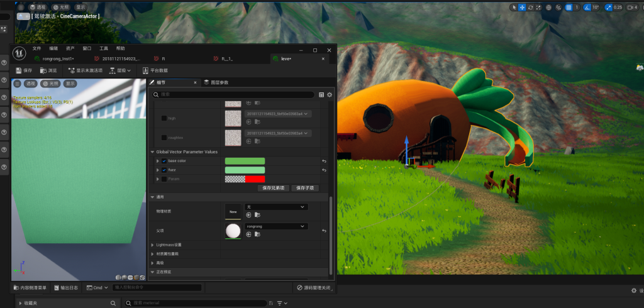Click 保存兄弟项 save sibling button
This screenshot has height=308, width=644.
point(274,188)
